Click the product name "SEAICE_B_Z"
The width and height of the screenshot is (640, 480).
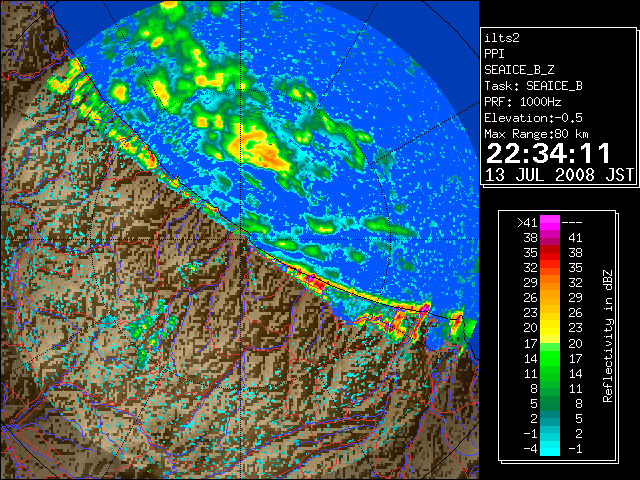click(x=519, y=70)
